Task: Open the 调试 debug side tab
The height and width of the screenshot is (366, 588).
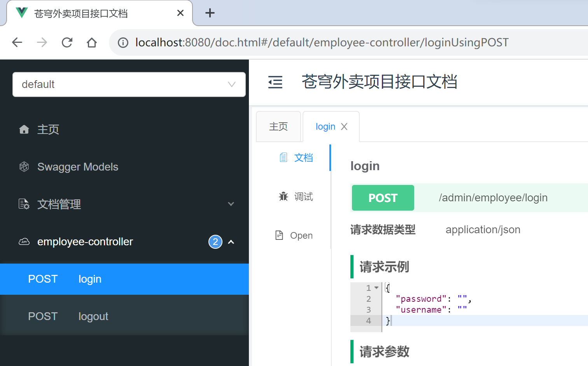Action: click(296, 197)
